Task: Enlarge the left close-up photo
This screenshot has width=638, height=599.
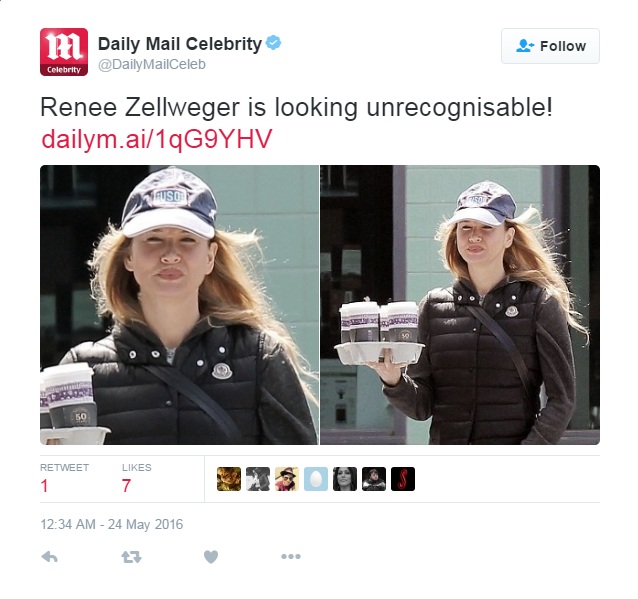Action: tap(179, 305)
